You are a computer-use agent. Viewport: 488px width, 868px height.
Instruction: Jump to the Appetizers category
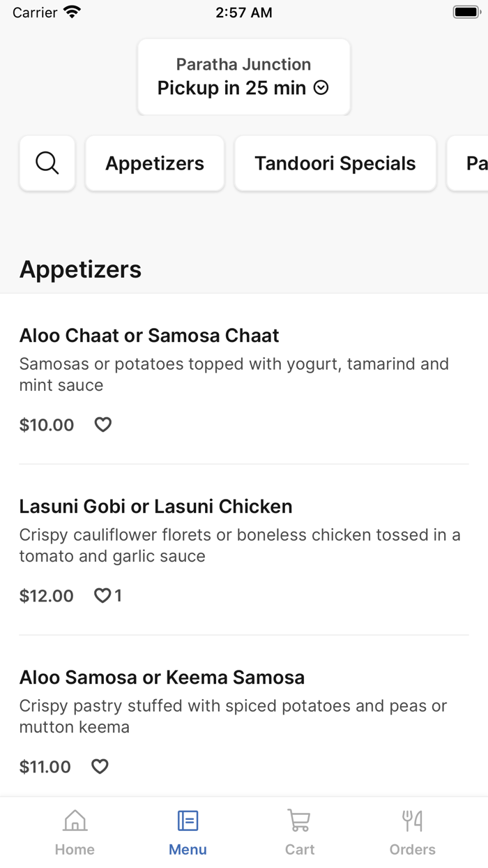pyautogui.click(x=155, y=163)
